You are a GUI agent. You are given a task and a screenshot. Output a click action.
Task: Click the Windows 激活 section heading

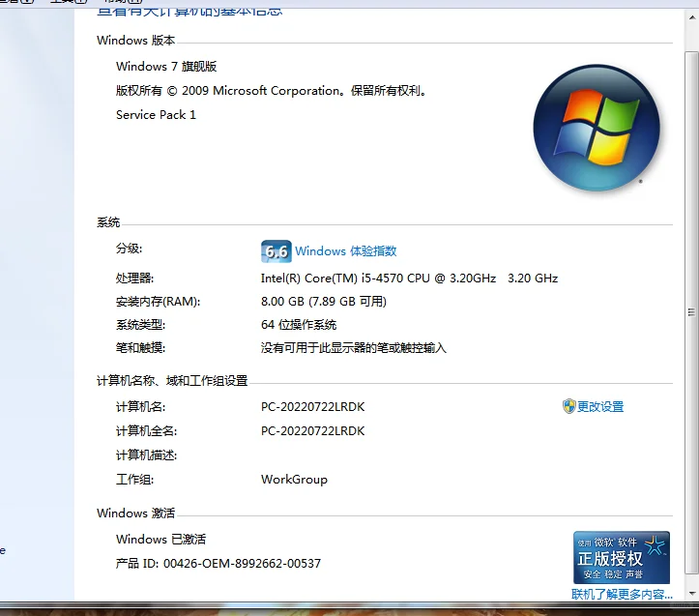coord(136,513)
